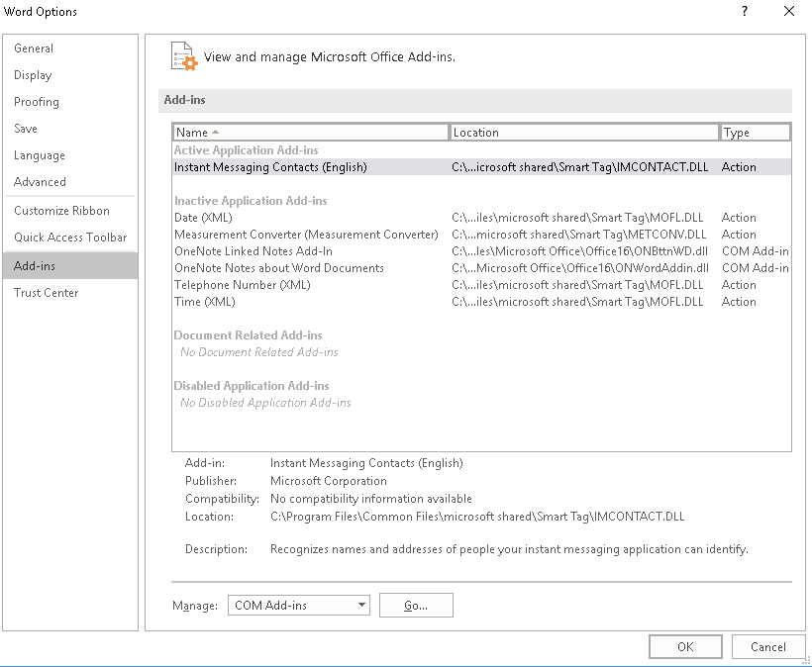Click the Add-ins gear document icon
Screen dimensions: 812x667
pos(184,56)
